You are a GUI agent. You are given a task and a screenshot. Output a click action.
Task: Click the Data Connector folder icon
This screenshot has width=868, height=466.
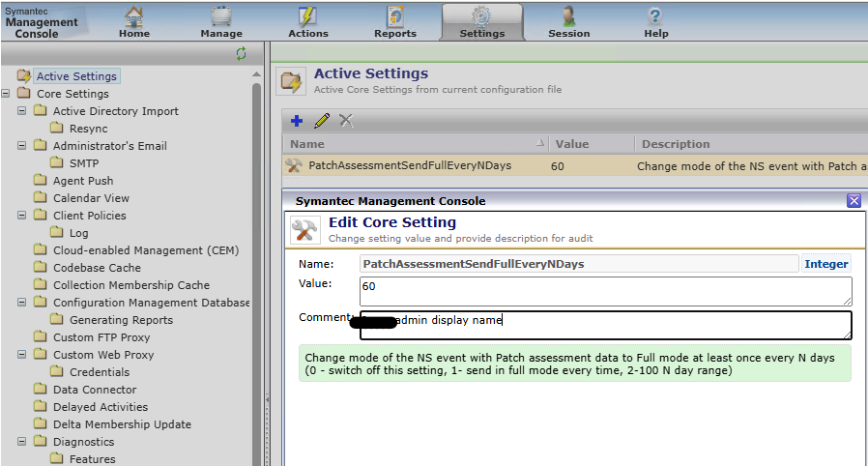pos(40,389)
